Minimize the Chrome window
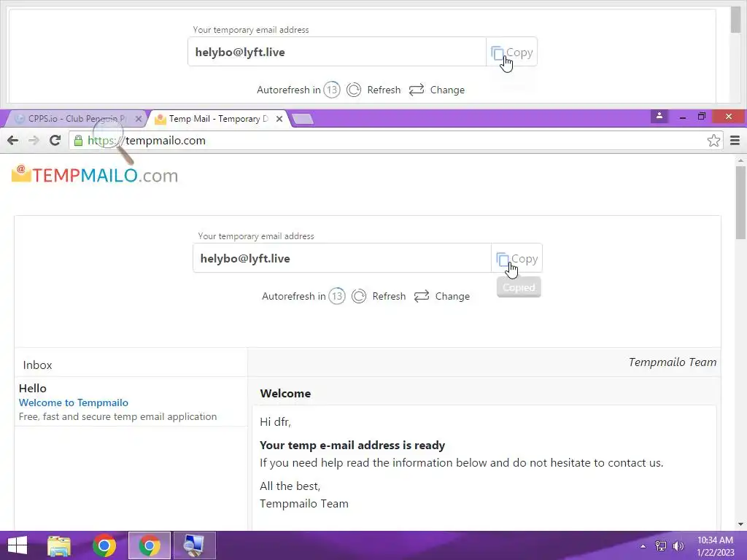Viewport: 747px width, 560px height. coord(683,117)
